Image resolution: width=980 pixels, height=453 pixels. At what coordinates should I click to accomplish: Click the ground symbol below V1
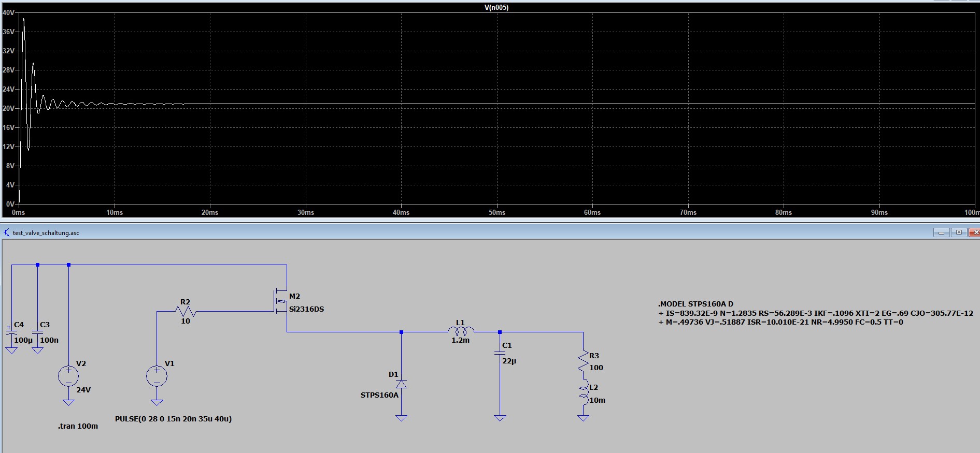pos(157,402)
